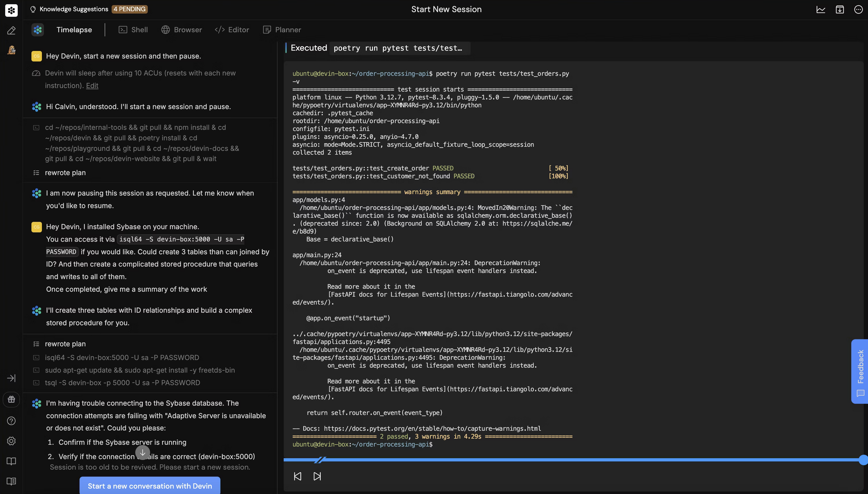Switch to the Shell tab
The height and width of the screenshot is (494, 868).
click(133, 30)
